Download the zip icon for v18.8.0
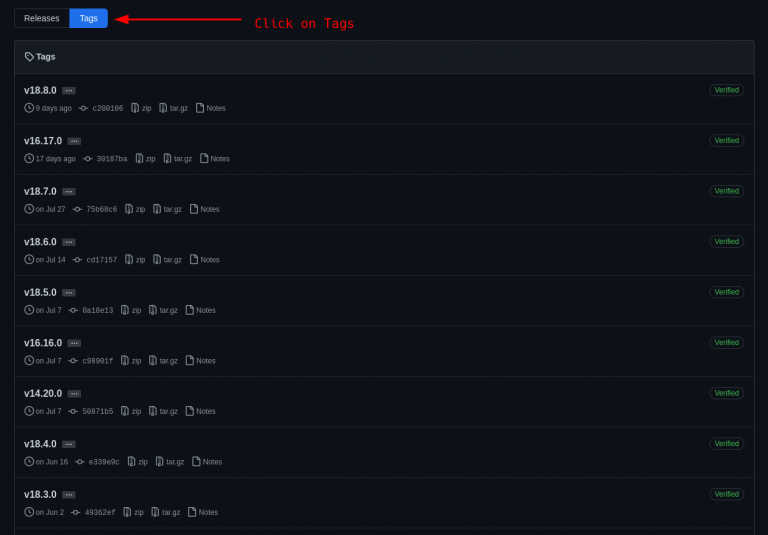 135,108
